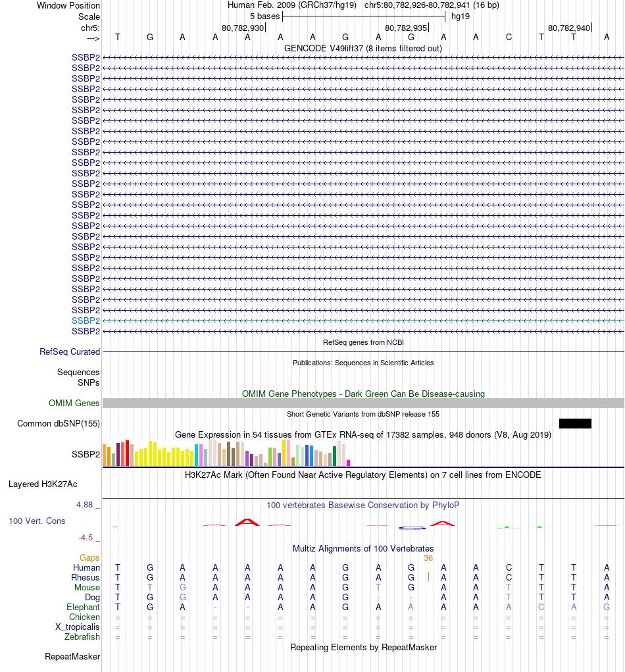
Task: Click the magenta bar ending the GTEx chart
Action: pyautogui.click(x=348, y=463)
